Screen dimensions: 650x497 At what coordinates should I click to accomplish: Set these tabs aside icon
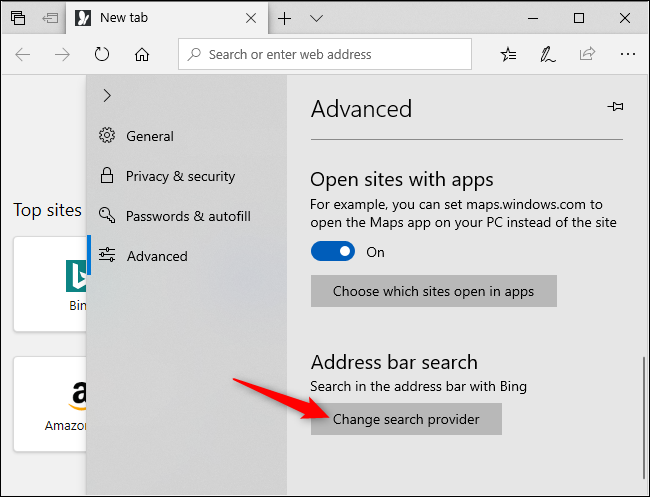point(50,18)
